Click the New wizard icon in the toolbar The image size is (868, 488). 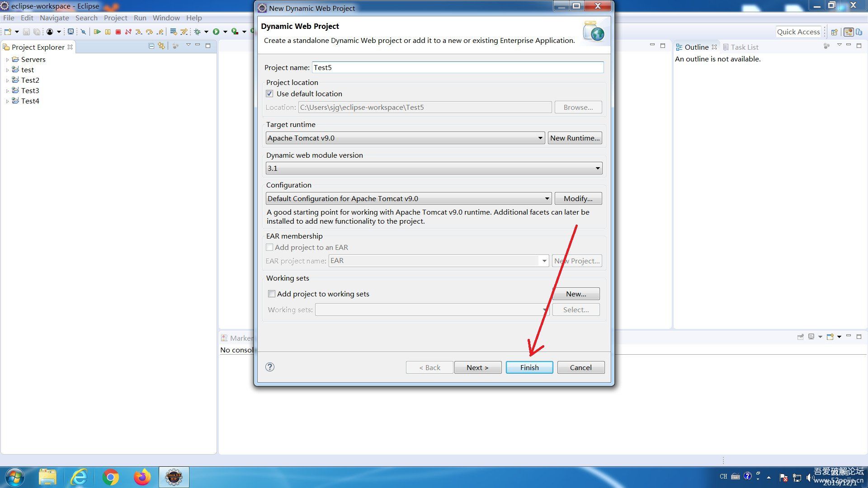[8, 32]
